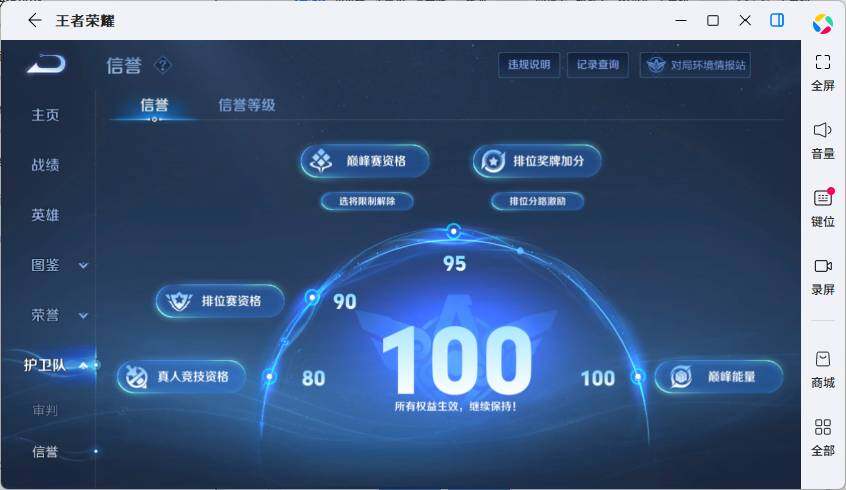Screen dimensions: 846x490
Task: Open 记录查询 button
Action: click(598, 65)
